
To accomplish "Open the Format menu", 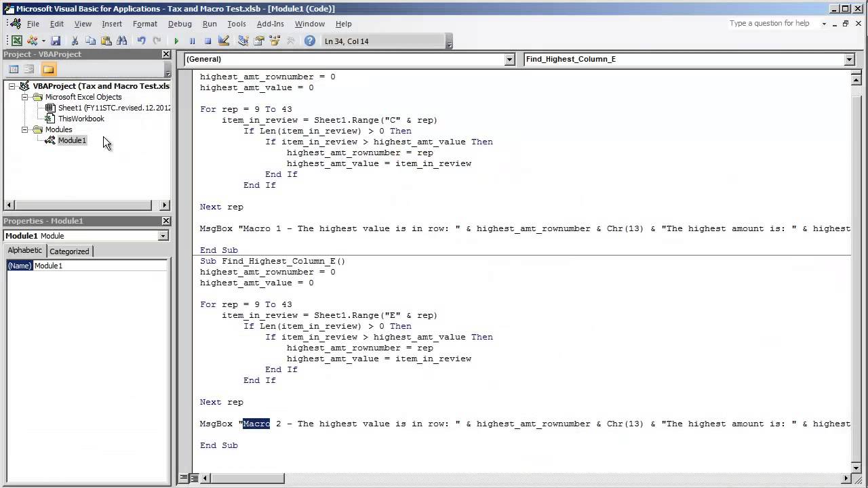I will (145, 24).
